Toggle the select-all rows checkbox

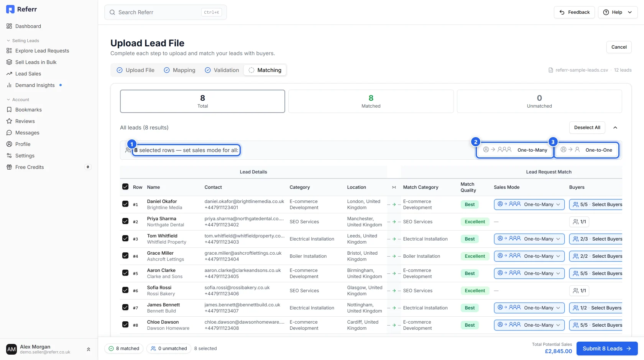[x=125, y=187]
